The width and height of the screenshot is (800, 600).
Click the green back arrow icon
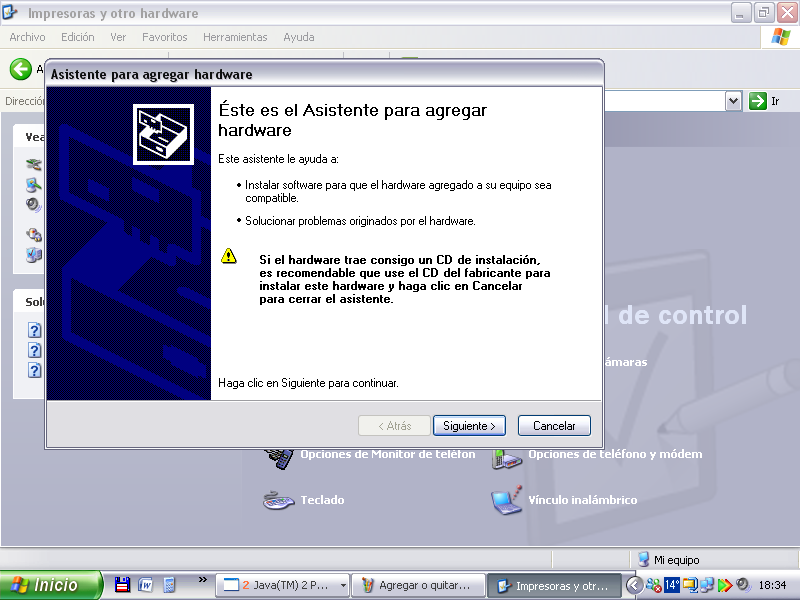(x=20, y=69)
